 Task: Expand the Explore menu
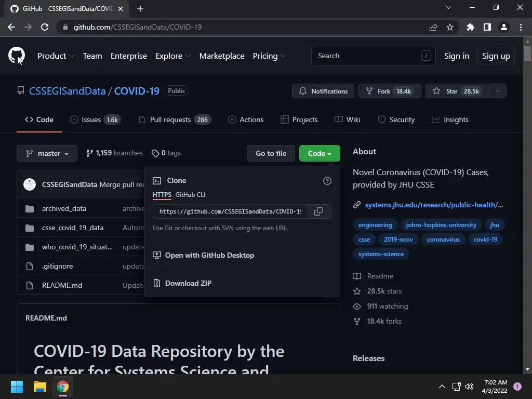click(x=173, y=56)
